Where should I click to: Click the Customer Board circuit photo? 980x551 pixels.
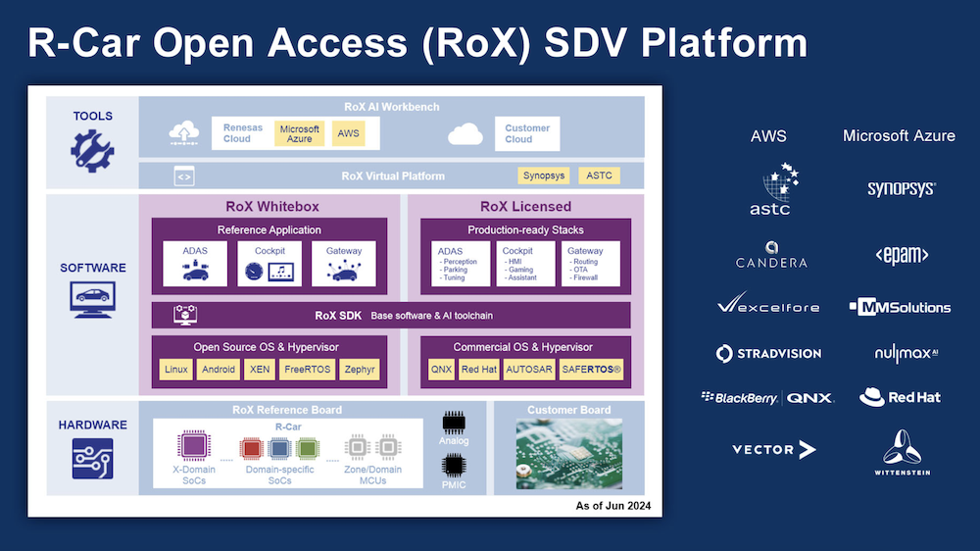click(568, 454)
